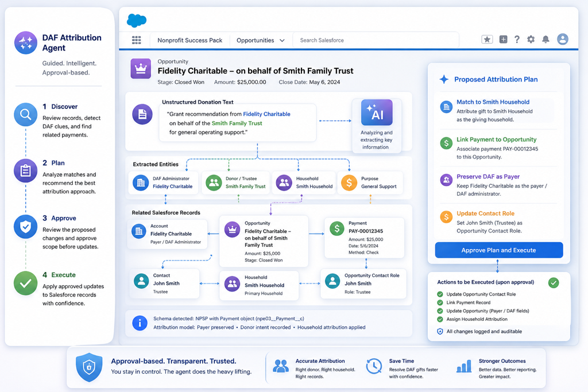The height and width of the screenshot is (392, 588).
Task: Click the Purpose dollar icon
Action: 349,183
